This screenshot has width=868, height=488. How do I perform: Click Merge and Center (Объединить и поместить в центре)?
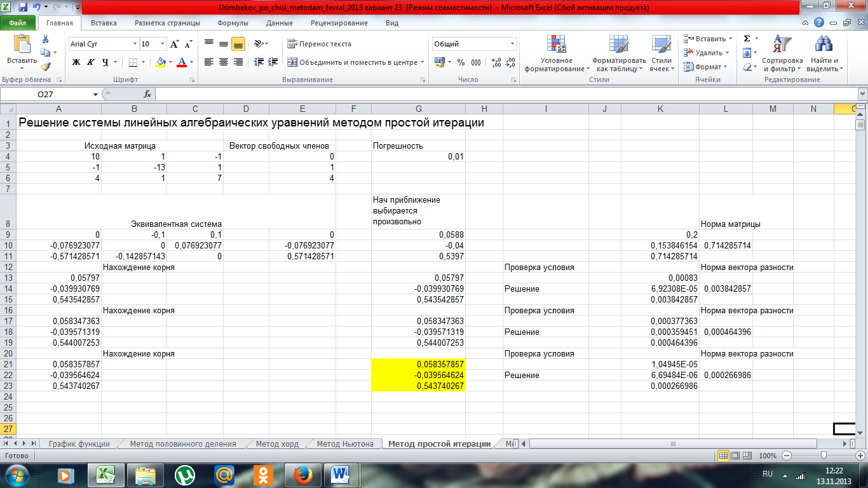[x=352, y=62]
